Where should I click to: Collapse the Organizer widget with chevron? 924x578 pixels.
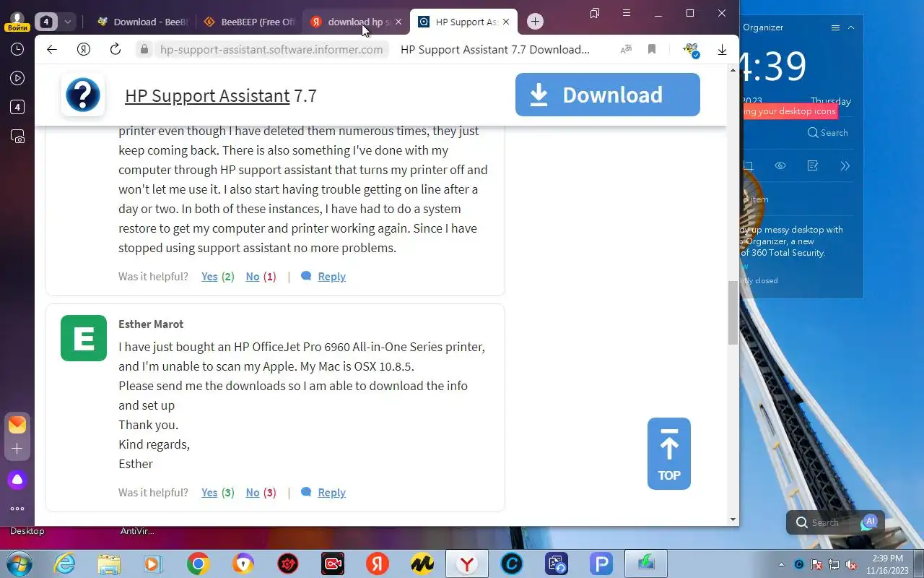click(x=851, y=27)
